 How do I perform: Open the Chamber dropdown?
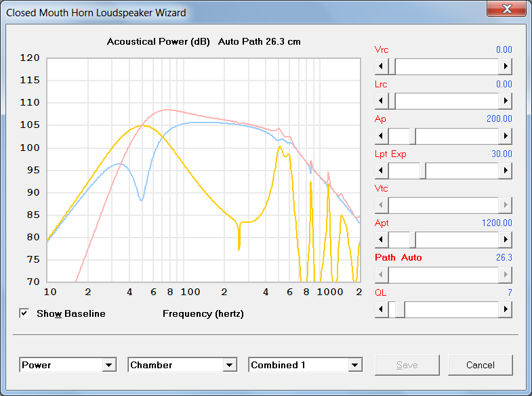pos(229,365)
